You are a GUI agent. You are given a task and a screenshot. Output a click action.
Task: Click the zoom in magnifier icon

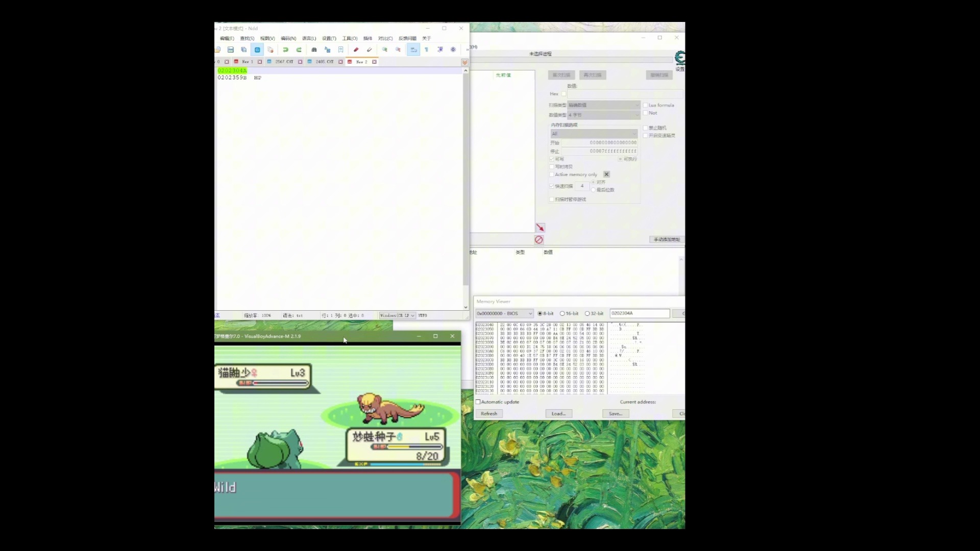tap(385, 49)
